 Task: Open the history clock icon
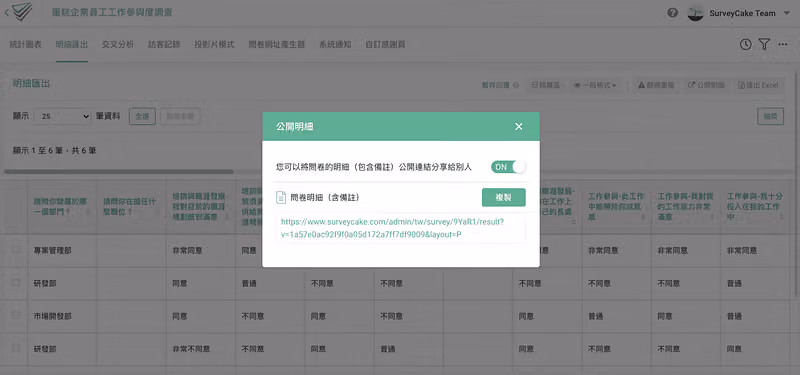pos(746,44)
